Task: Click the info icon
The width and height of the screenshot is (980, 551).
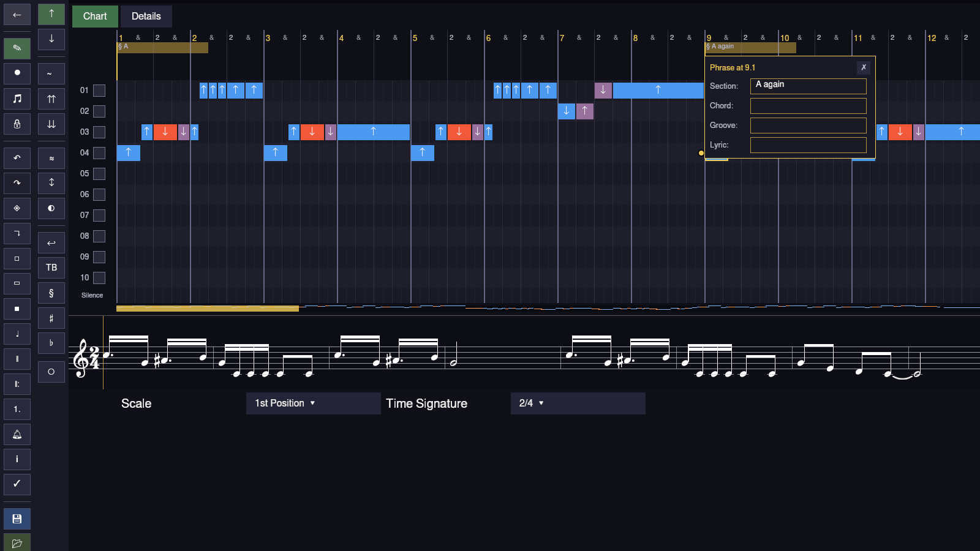Action: coord(17,459)
